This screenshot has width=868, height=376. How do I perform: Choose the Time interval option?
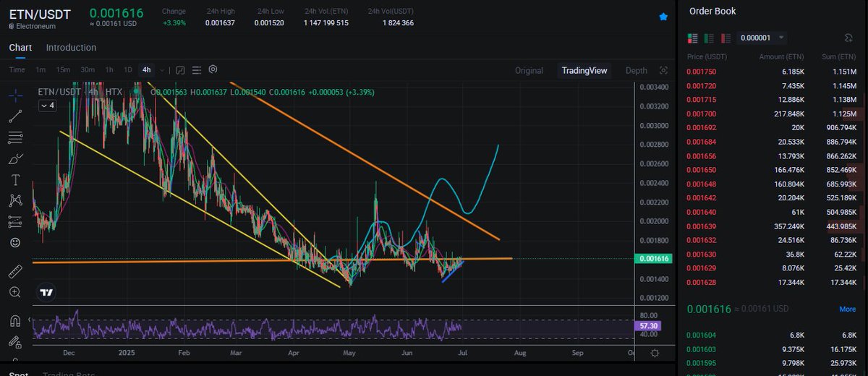[17, 70]
